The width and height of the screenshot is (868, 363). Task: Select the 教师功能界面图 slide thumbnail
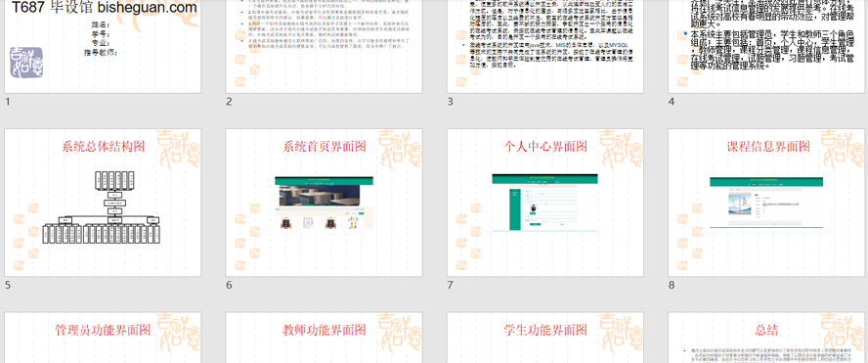324,338
